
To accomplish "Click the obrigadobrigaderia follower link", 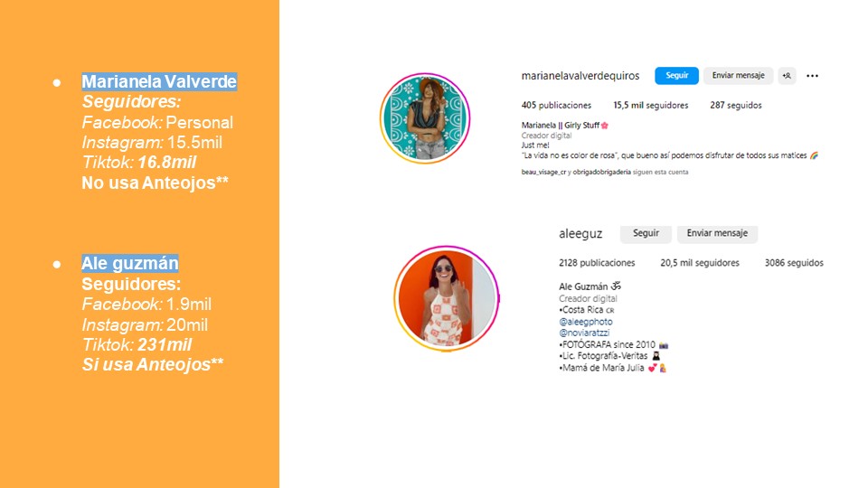I will [x=602, y=172].
